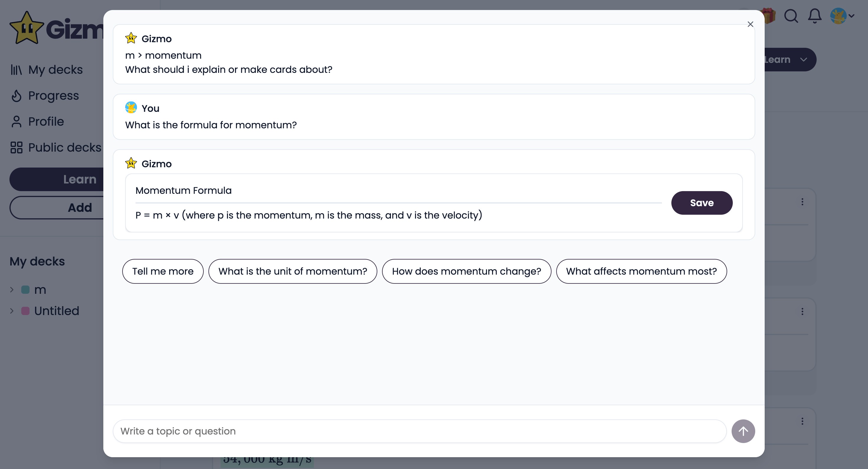Send message with arrow button
This screenshot has height=469, width=868.
[743, 431]
